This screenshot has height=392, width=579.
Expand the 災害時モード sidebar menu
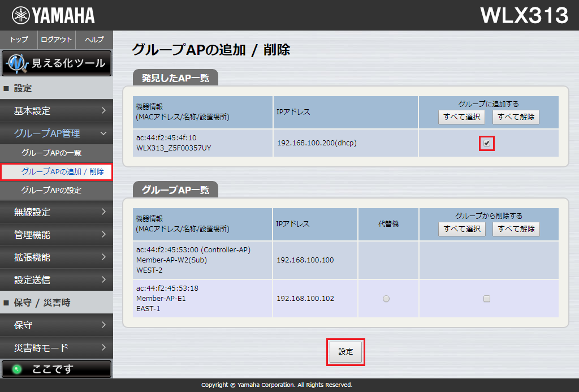tap(57, 348)
